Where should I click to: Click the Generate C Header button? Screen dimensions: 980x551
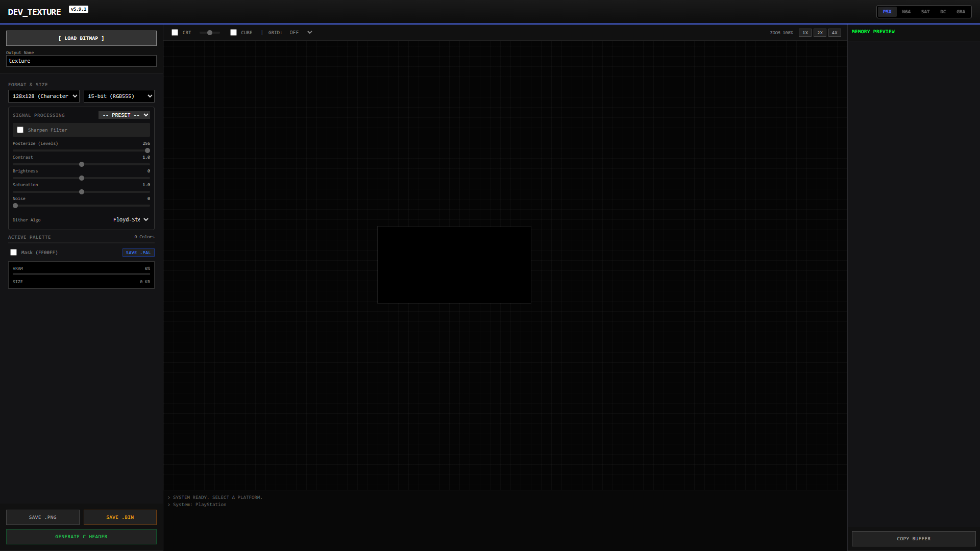click(x=81, y=537)
